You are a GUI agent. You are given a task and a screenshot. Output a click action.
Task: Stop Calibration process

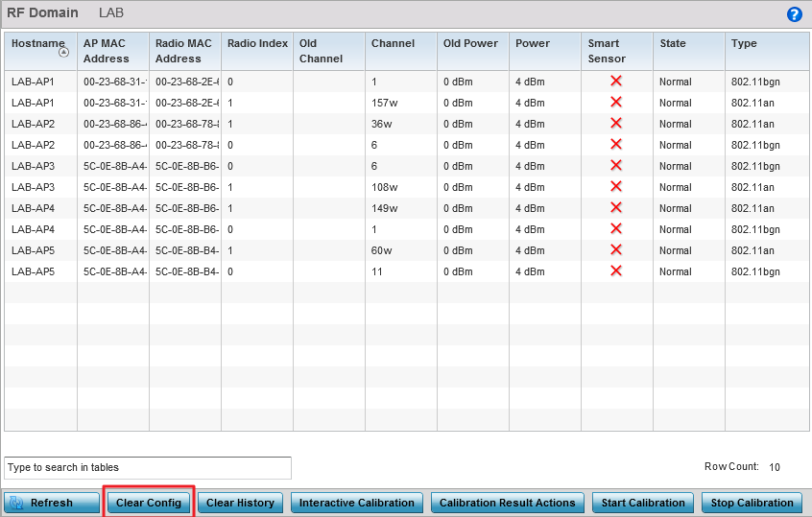752,503
